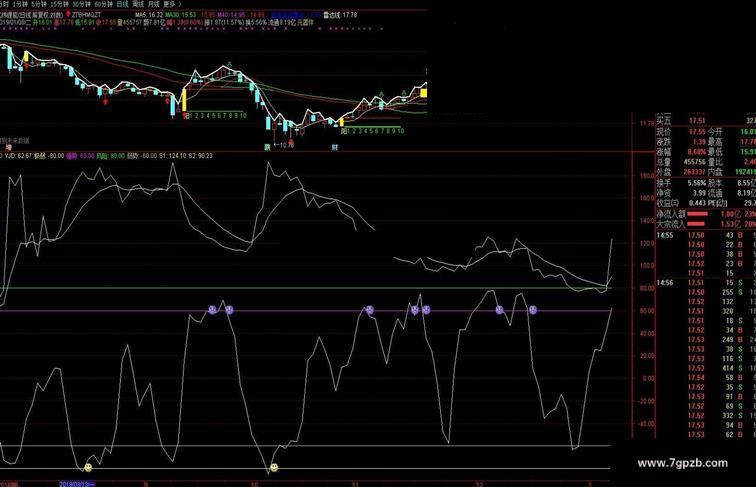The image size is (756, 487).
Task: Switch to the 30分钟 period tab
Action: pos(82,4)
